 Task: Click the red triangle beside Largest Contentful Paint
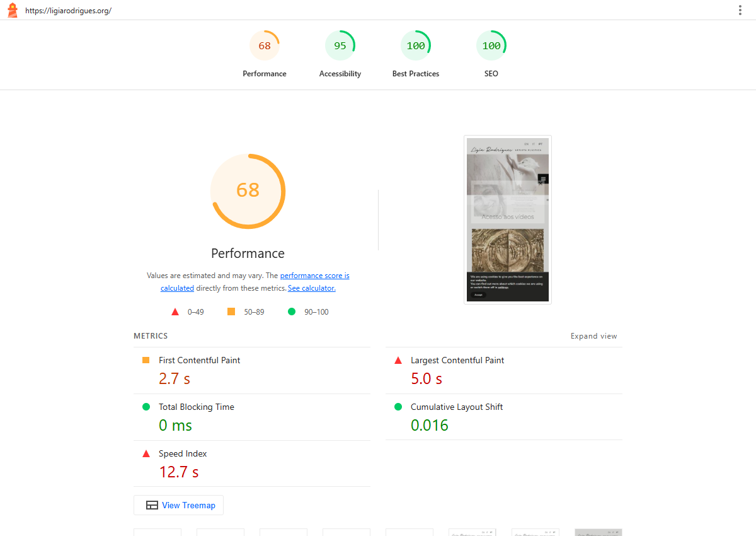point(398,360)
